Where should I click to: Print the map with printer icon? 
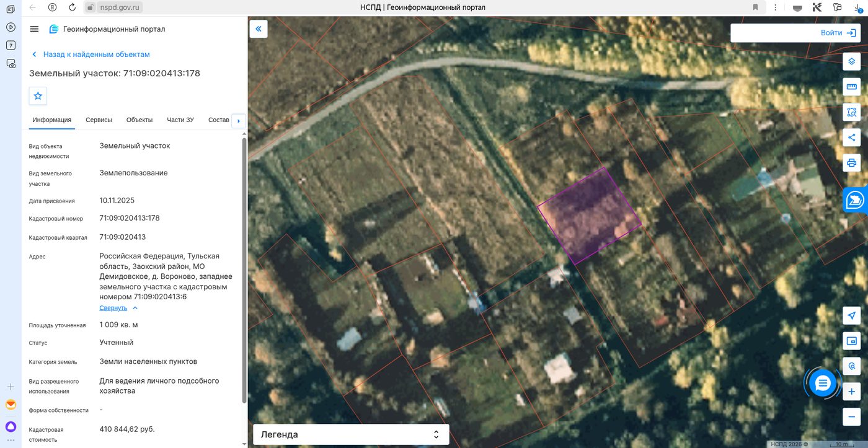(x=852, y=163)
